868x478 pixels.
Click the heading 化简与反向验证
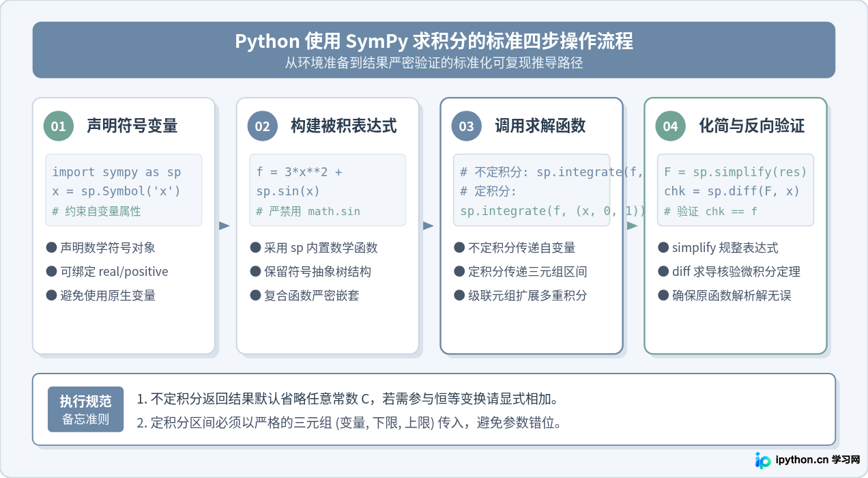[x=752, y=126]
